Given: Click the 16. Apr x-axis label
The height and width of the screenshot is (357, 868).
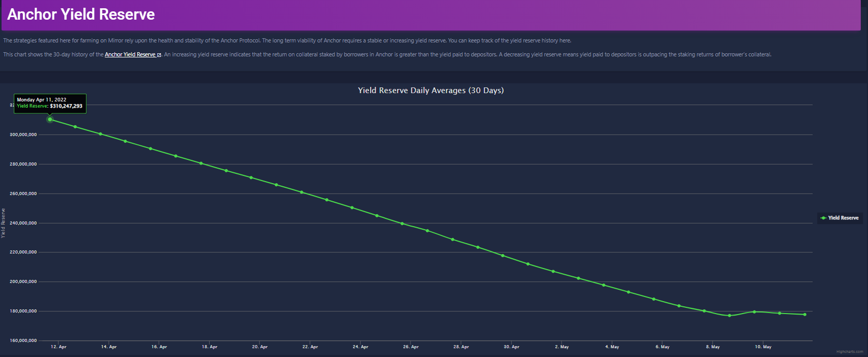Looking at the screenshot, I should coord(159,347).
